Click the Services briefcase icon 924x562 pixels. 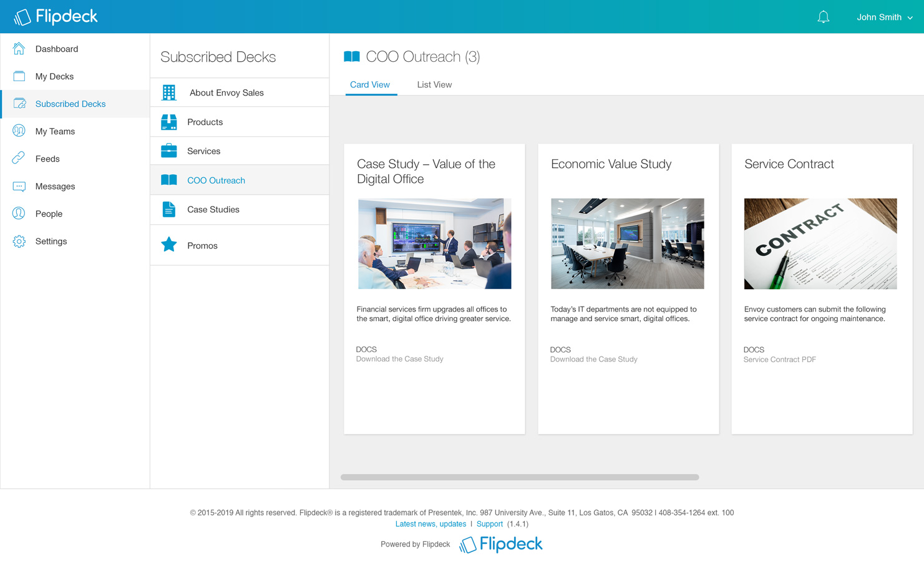[x=168, y=150]
